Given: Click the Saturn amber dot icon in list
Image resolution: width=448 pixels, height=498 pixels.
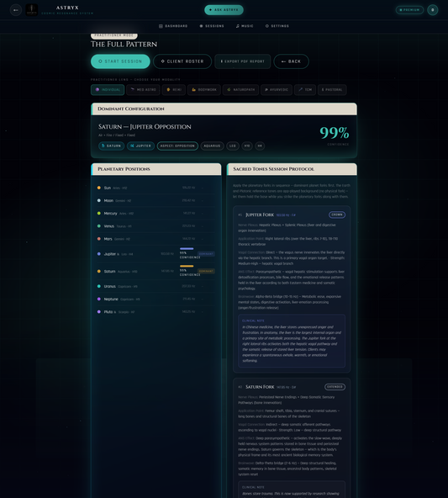Looking at the screenshot, I should tap(99, 271).
